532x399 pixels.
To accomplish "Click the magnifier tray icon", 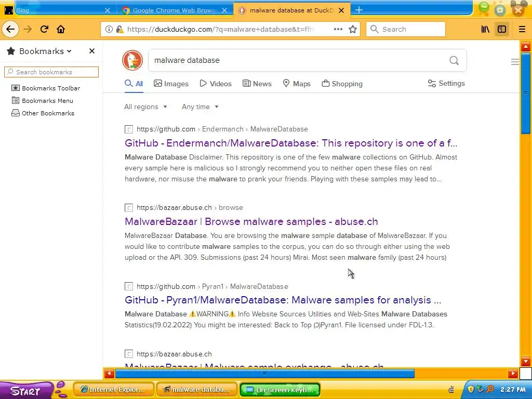I will click(x=490, y=389).
